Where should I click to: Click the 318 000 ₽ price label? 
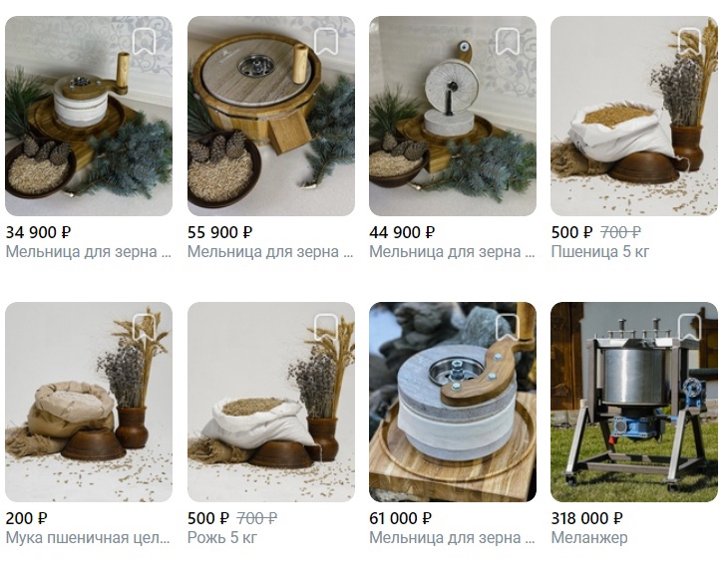586,518
